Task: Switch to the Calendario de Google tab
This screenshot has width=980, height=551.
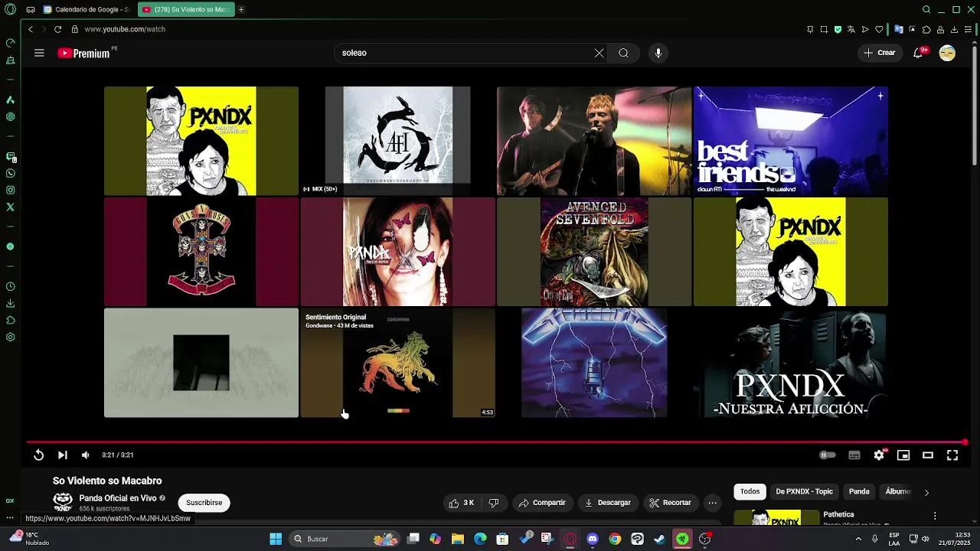Action: [x=87, y=9]
